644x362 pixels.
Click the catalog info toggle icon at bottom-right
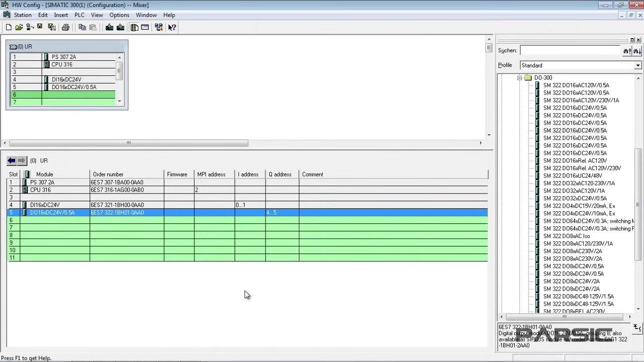(x=637, y=328)
